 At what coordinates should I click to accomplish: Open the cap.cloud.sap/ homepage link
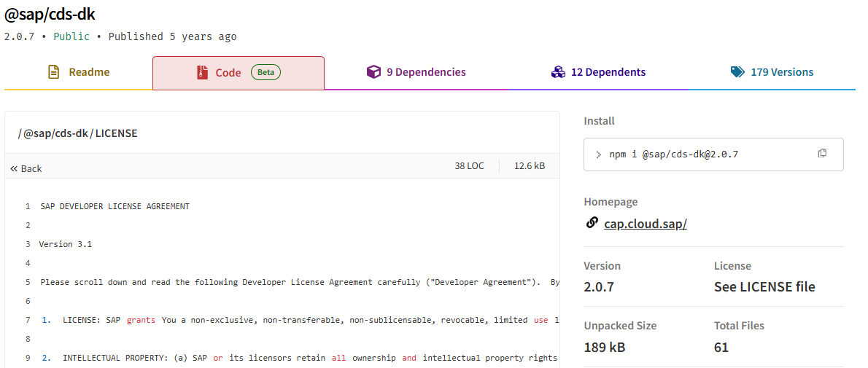click(646, 224)
